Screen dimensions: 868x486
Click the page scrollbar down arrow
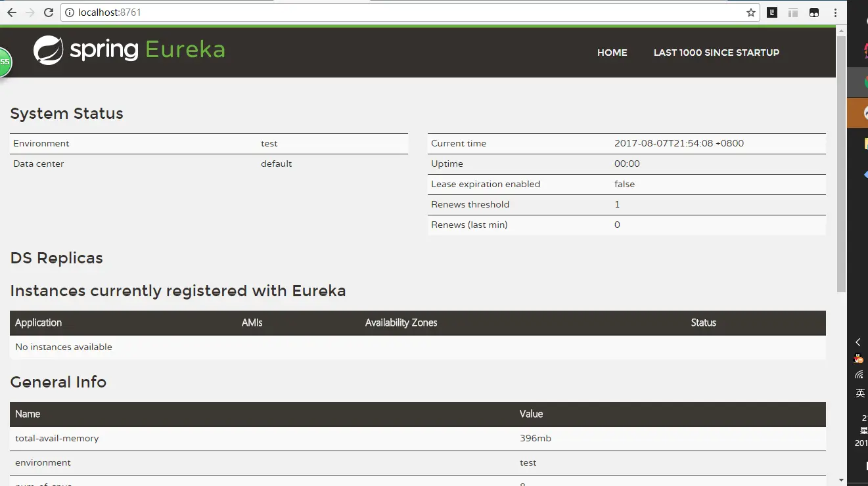(x=841, y=480)
